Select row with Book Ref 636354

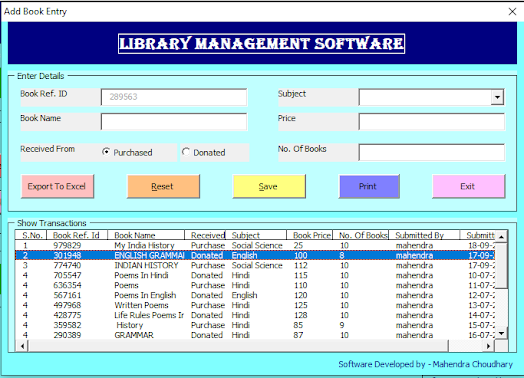[x=255, y=285]
